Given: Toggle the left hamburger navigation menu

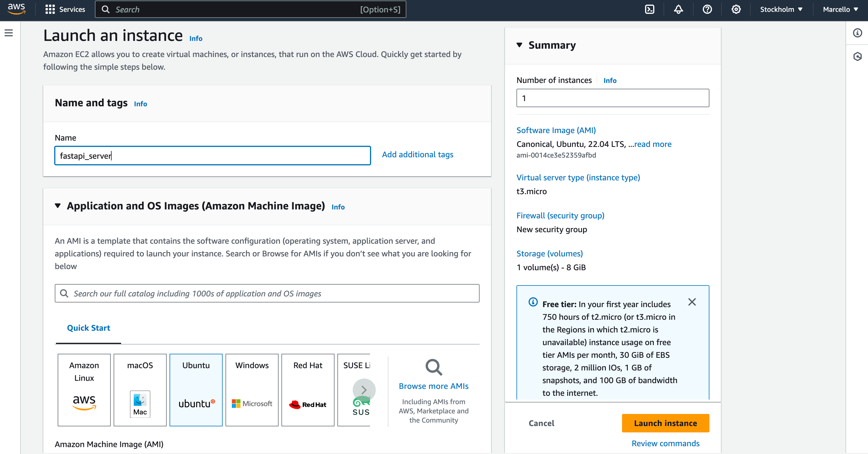Looking at the screenshot, I should [x=9, y=33].
